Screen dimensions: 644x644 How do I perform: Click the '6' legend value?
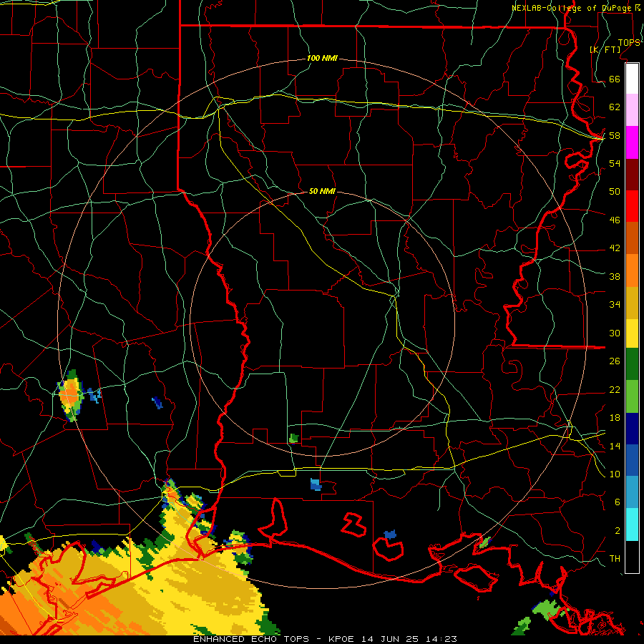coord(617,502)
